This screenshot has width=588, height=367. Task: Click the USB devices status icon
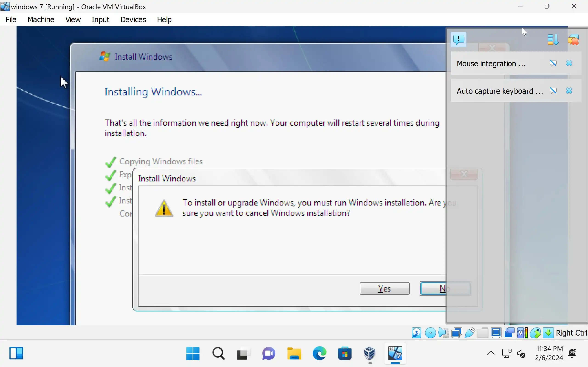[x=470, y=333]
